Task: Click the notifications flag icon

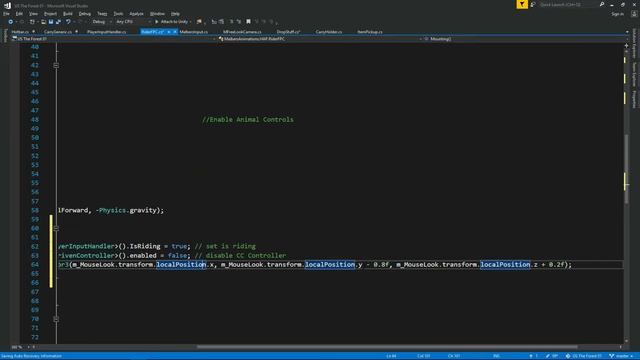Action: tap(533, 4)
